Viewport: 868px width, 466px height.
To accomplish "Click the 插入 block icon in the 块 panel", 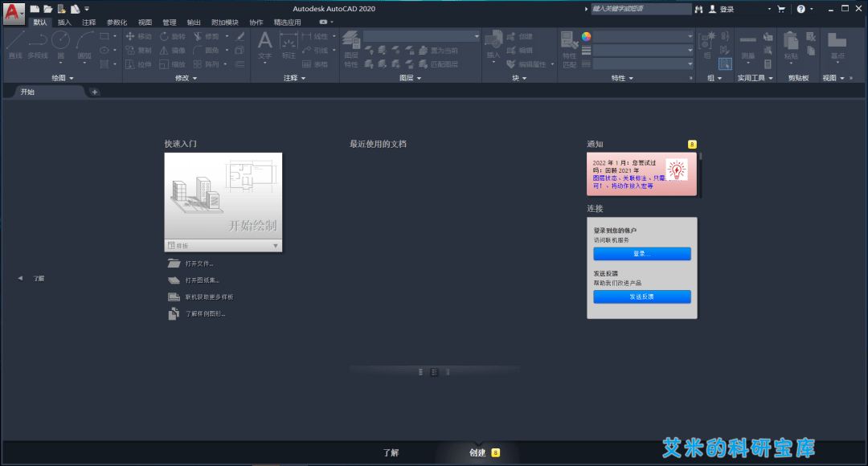I will click(493, 45).
